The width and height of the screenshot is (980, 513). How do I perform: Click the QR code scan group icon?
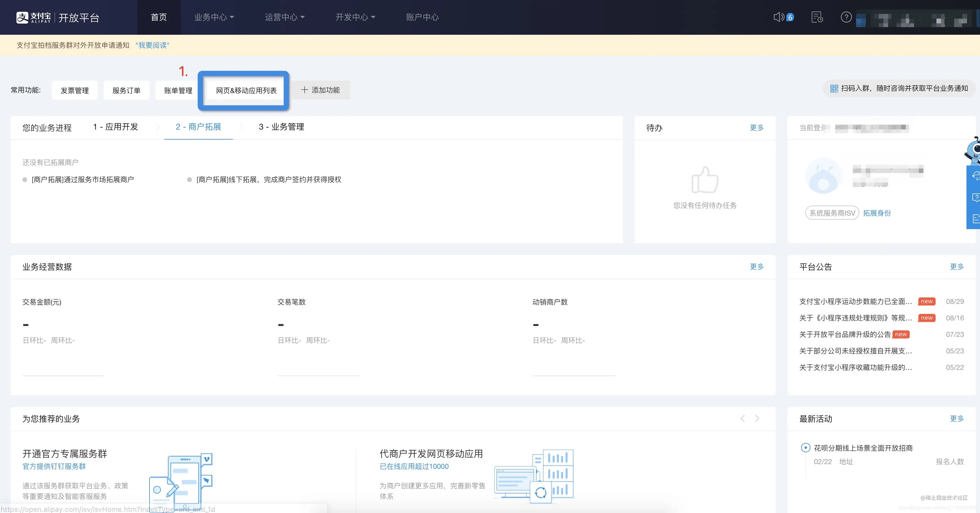coord(834,88)
